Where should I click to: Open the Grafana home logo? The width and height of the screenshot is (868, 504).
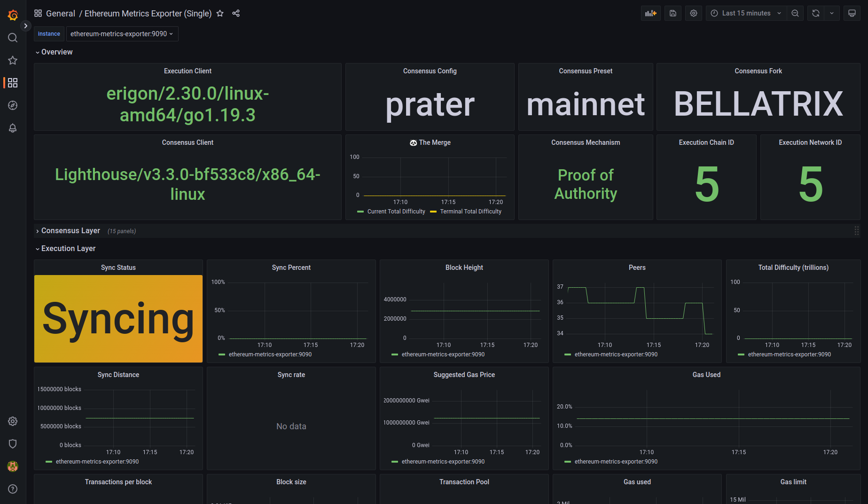click(13, 15)
